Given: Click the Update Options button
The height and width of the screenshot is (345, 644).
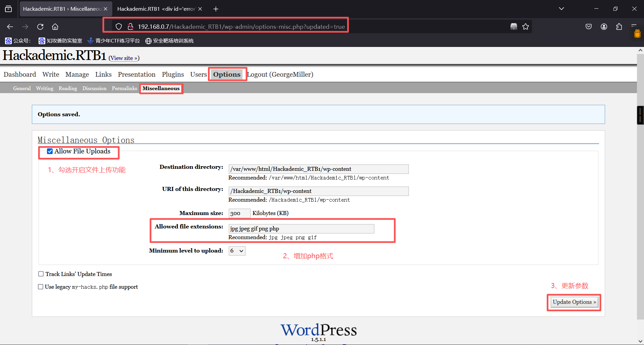Looking at the screenshot, I should 574,302.
